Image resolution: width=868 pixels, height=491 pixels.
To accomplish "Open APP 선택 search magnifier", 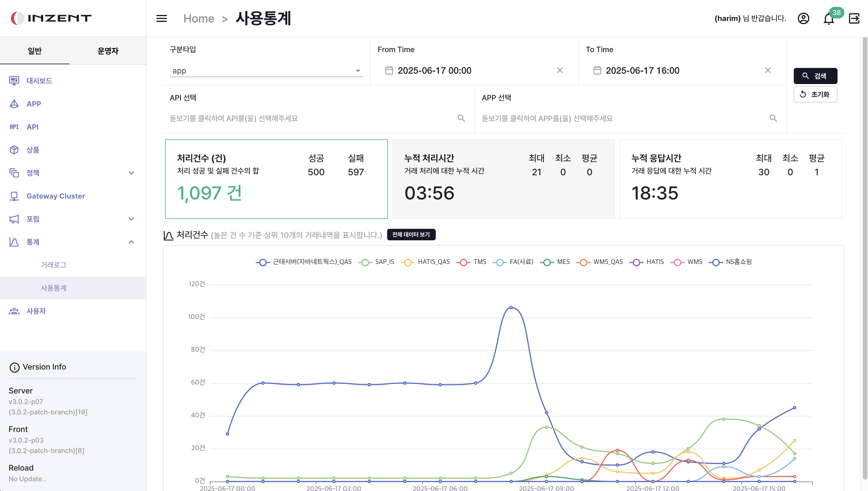I will coord(773,118).
